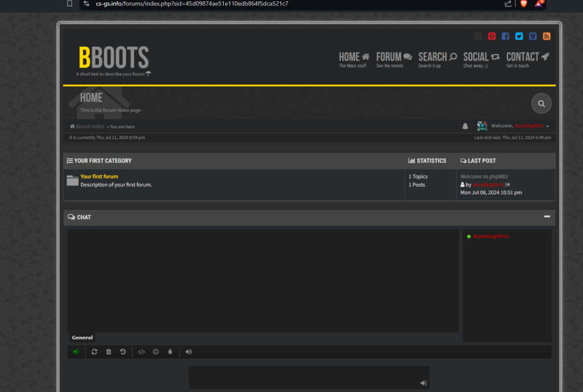Open chat history (counter-clockwise clock icon)
The image size is (583, 392).
123,352
